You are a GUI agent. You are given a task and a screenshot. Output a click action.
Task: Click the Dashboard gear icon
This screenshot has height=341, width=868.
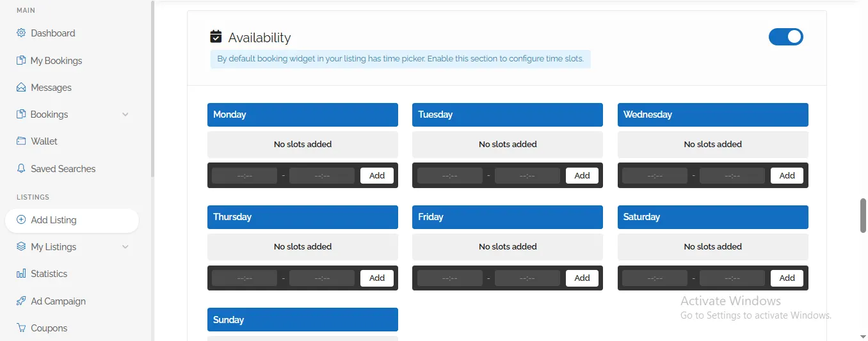(x=21, y=33)
